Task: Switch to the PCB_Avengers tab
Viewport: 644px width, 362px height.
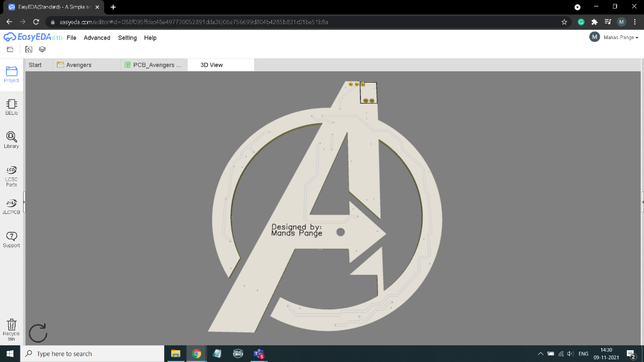Action: [154, 65]
